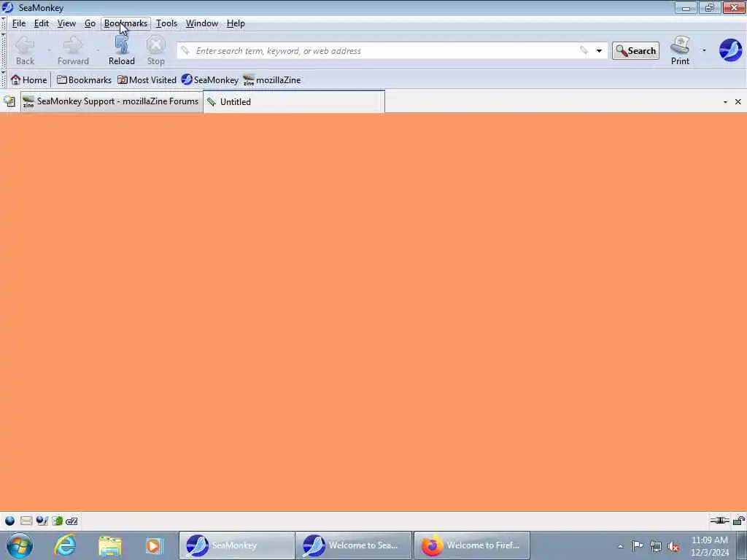This screenshot has width=747, height=560.
Task: Open the File menu
Action: (18, 23)
